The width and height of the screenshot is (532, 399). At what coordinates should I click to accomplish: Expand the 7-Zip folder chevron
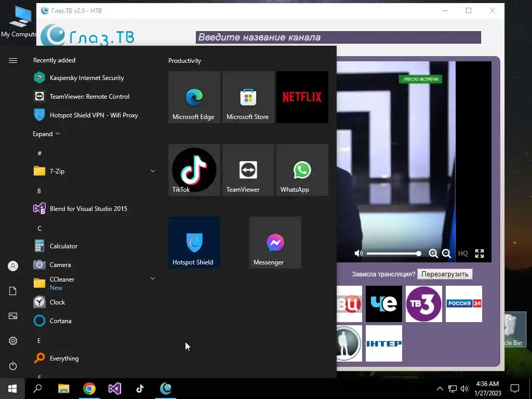pyautogui.click(x=153, y=171)
